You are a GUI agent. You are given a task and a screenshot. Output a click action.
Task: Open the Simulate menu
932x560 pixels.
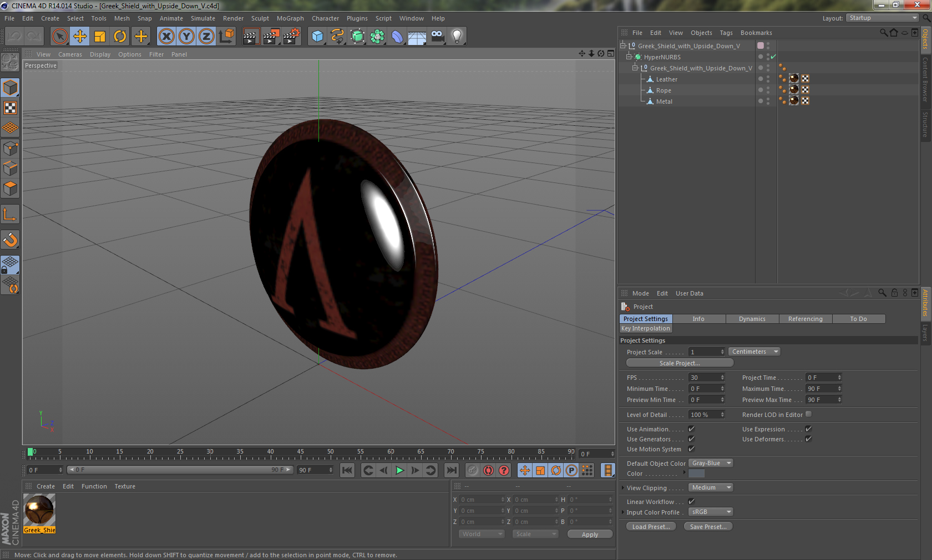point(203,18)
